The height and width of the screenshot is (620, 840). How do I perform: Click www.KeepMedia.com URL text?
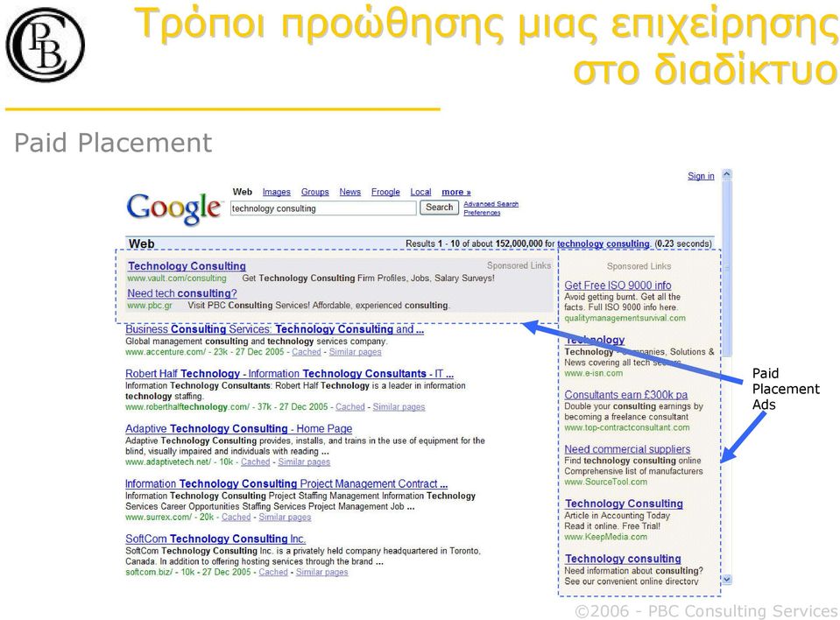click(x=605, y=537)
